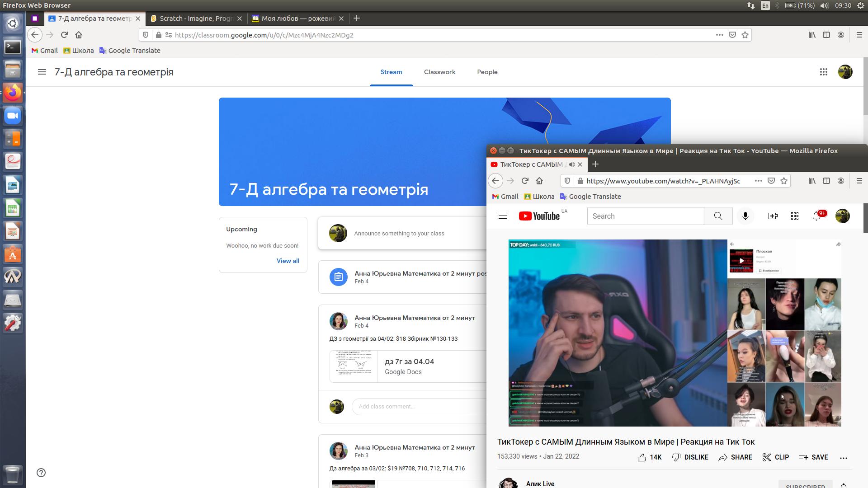Open the Classroom main hamburger menu

click(42, 72)
